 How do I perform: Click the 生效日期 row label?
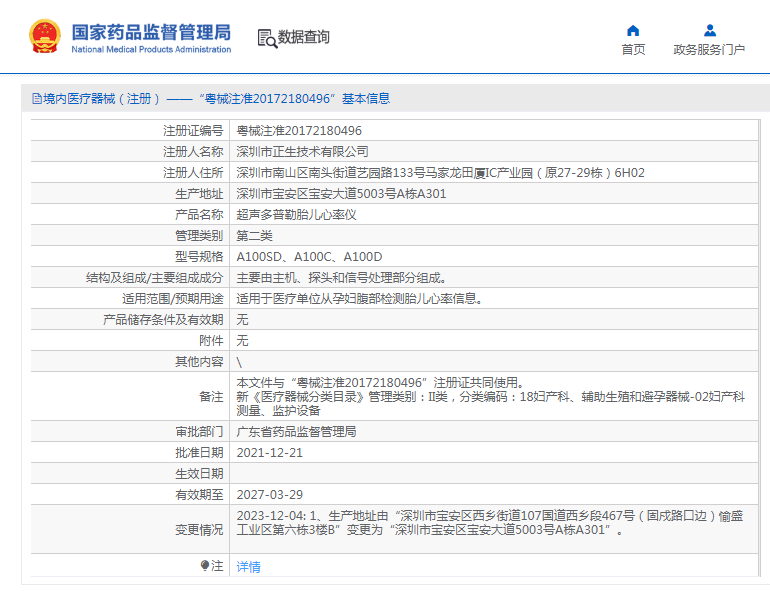coord(199,474)
